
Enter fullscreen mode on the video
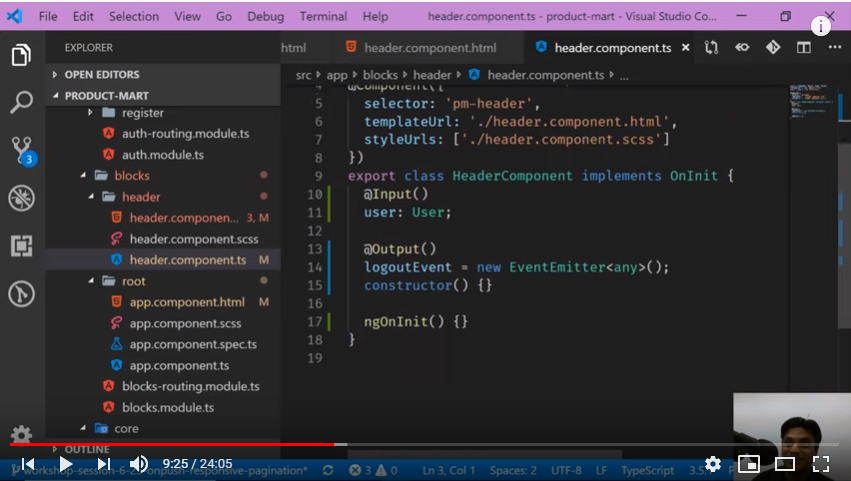tap(820, 464)
